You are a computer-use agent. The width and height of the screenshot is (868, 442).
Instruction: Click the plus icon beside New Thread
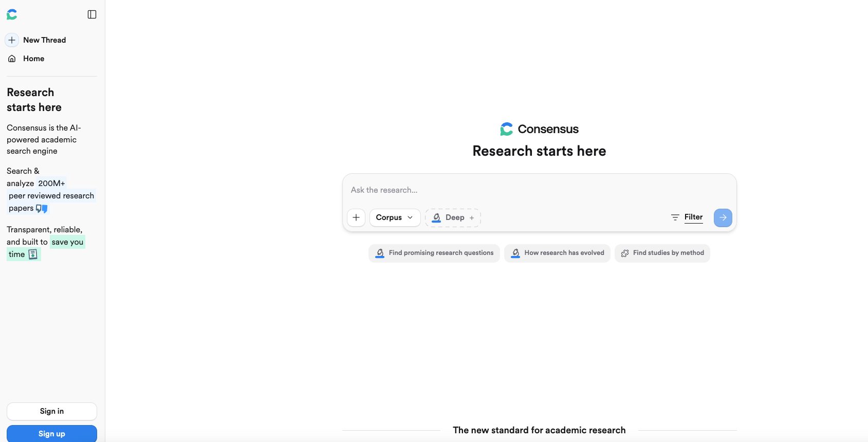(12, 40)
